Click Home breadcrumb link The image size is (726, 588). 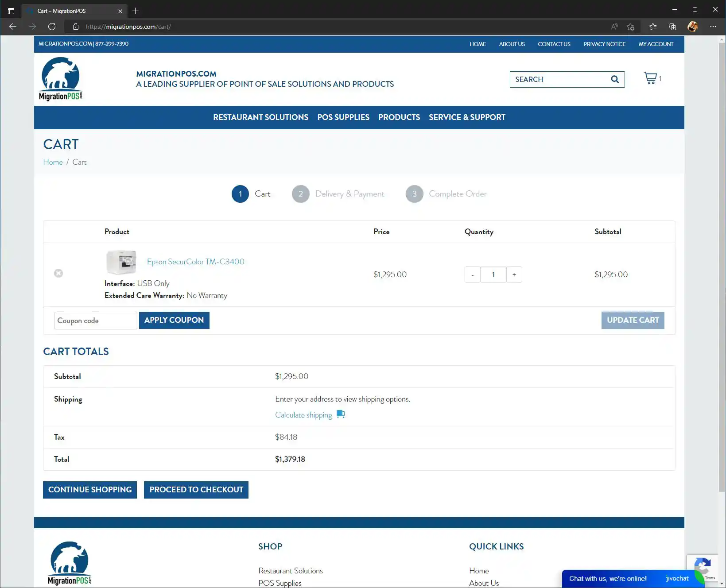(x=53, y=162)
